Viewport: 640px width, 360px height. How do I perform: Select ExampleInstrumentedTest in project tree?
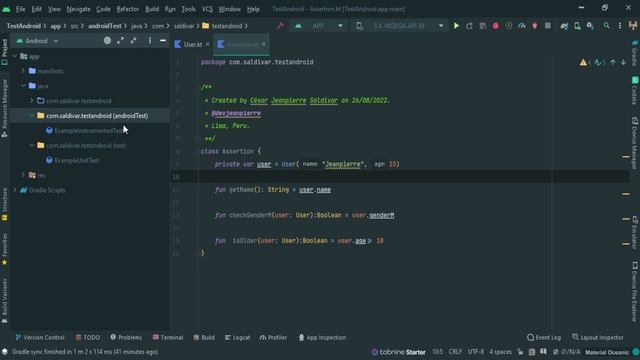pyautogui.click(x=89, y=131)
